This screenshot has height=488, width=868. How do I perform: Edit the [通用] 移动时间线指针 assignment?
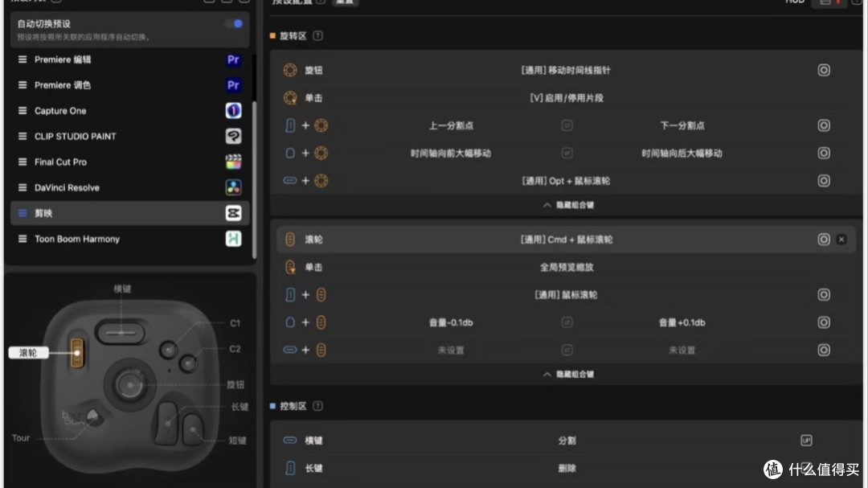tap(566, 71)
